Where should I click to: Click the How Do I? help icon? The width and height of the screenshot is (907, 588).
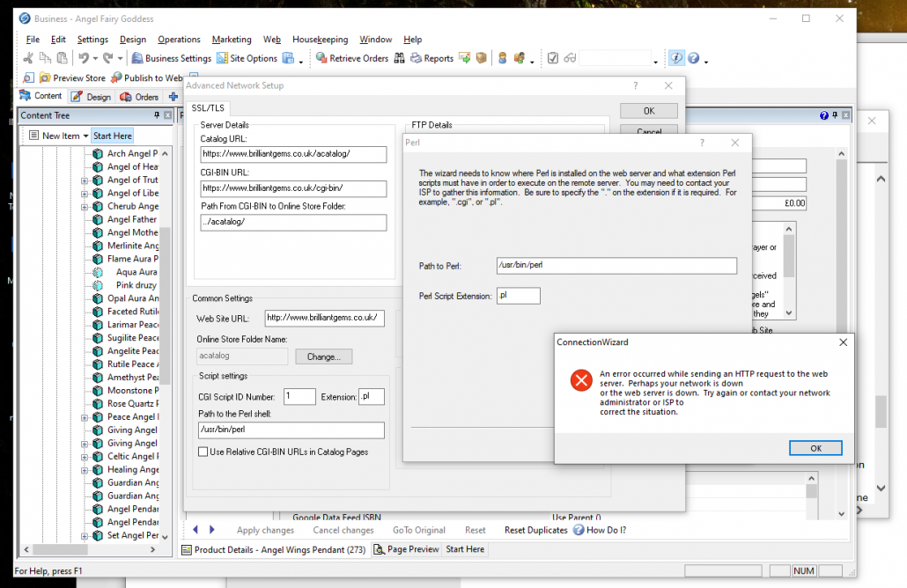point(579,530)
